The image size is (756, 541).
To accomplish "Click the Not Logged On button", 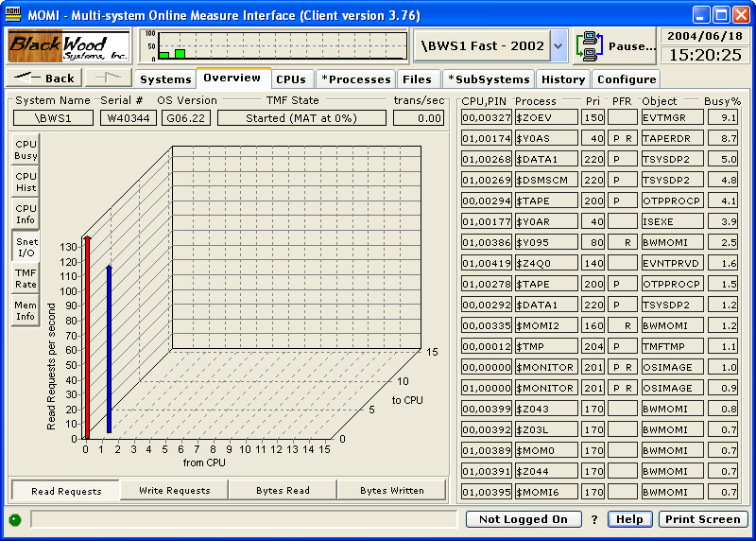I will (524, 519).
